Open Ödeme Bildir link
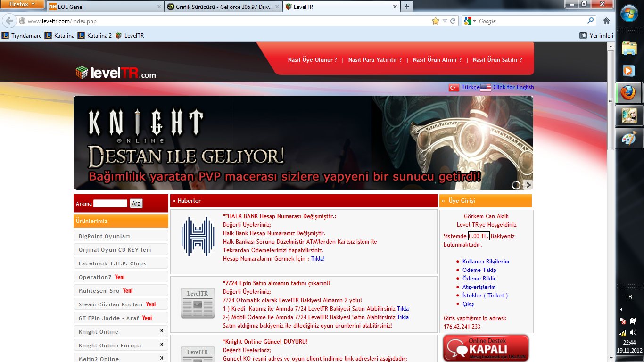 [x=479, y=279]
